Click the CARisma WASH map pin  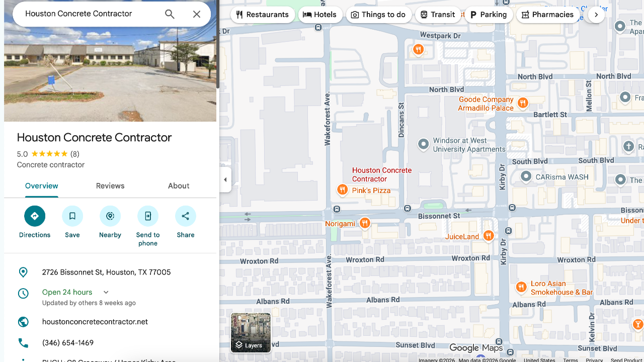tap(526, 177)
